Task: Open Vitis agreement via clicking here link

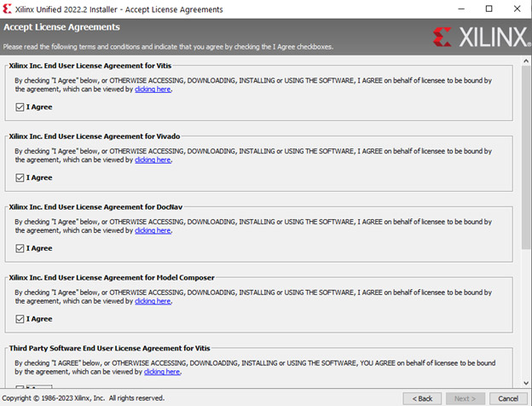Action: (x=153, y=90)
